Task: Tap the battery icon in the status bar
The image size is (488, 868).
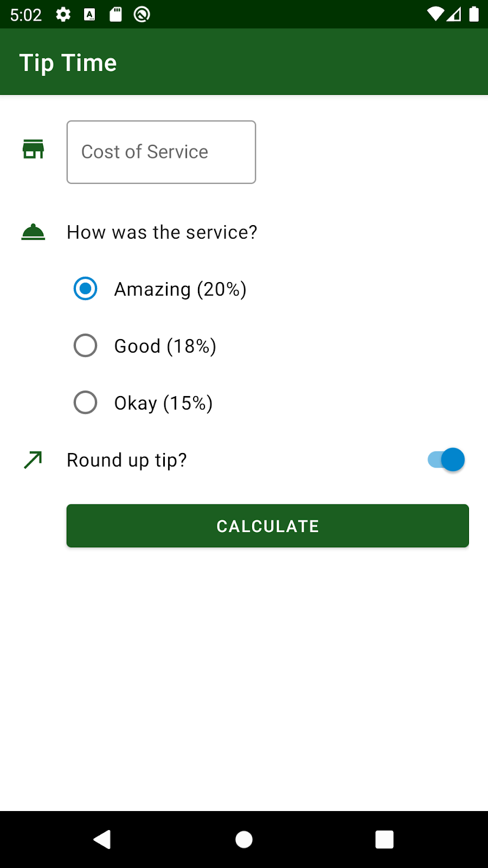Action: pos(474,14)
